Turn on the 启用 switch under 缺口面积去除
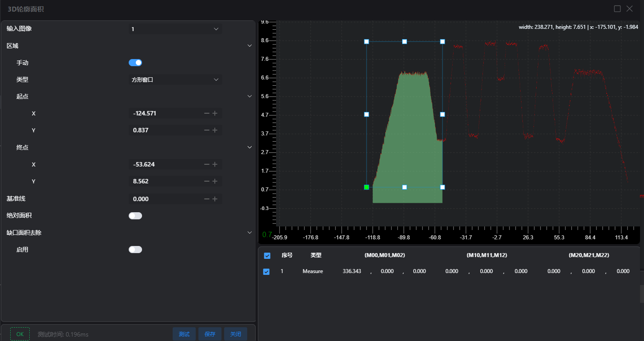This screenshot has height=341, width=644. point(135,250)
